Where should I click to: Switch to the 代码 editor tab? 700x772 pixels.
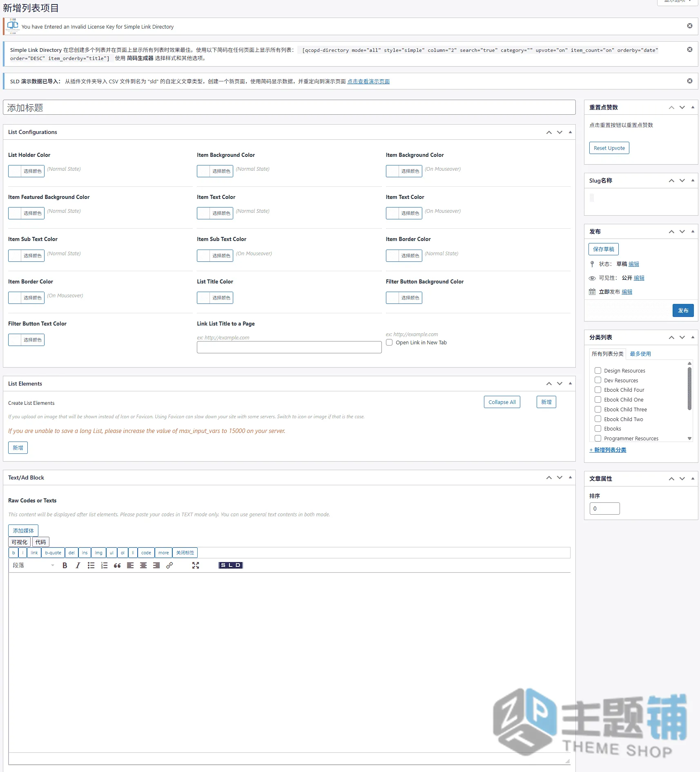point(40,542)
